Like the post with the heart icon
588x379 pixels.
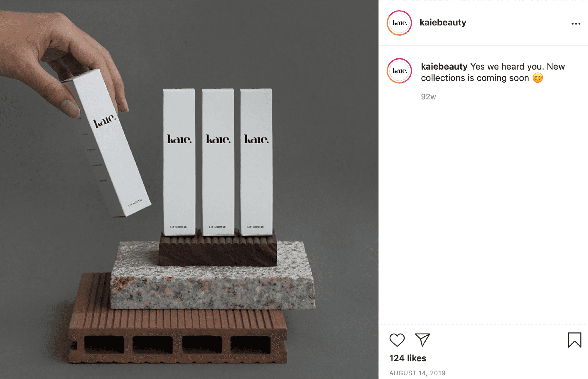coord(397,340)
